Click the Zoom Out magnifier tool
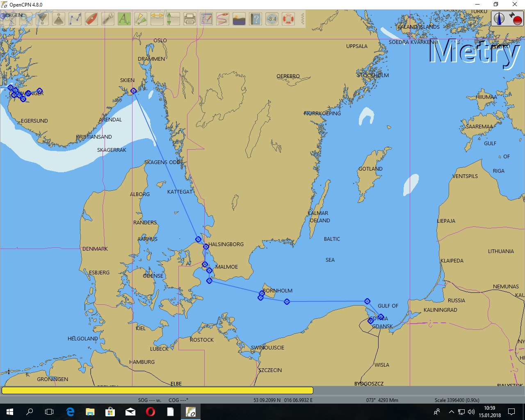 pos(26,19)
